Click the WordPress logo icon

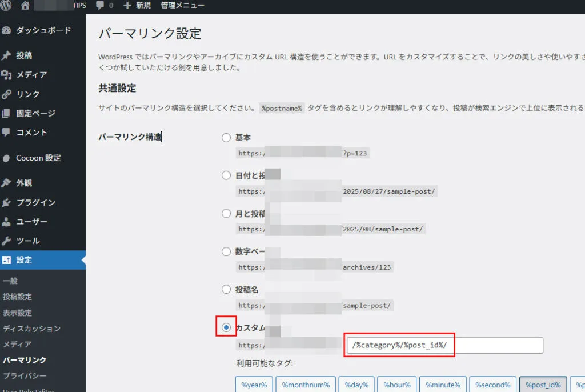click(7, 6)
